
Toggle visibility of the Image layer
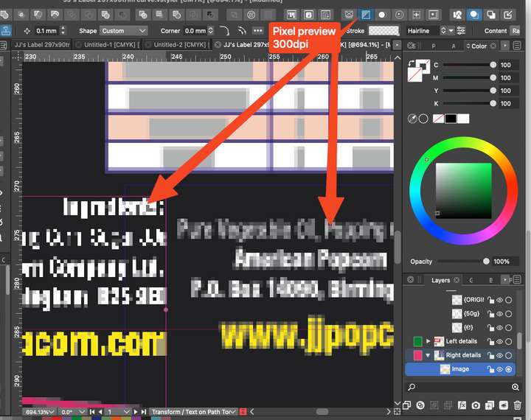499,370
